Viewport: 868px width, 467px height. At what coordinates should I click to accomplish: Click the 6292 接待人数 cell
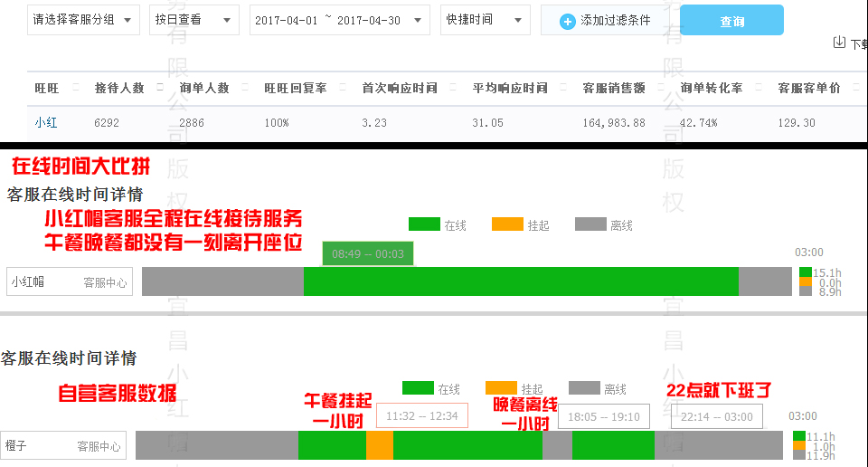pyautogui.click(x=107, y=122)
